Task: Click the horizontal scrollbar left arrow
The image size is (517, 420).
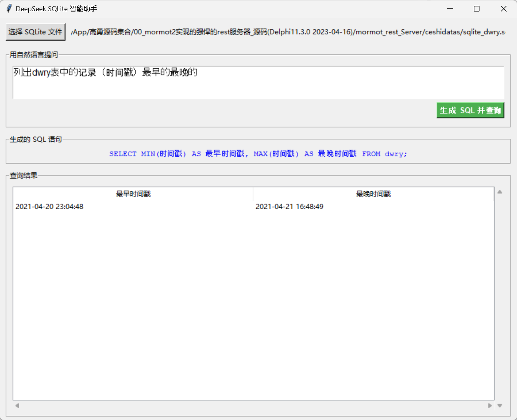Action: (x=16, y=405)
